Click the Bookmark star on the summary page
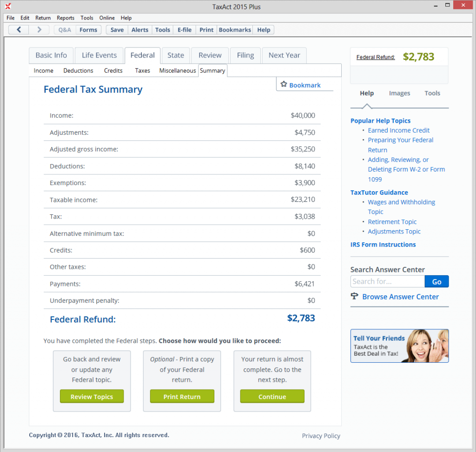 284,85
